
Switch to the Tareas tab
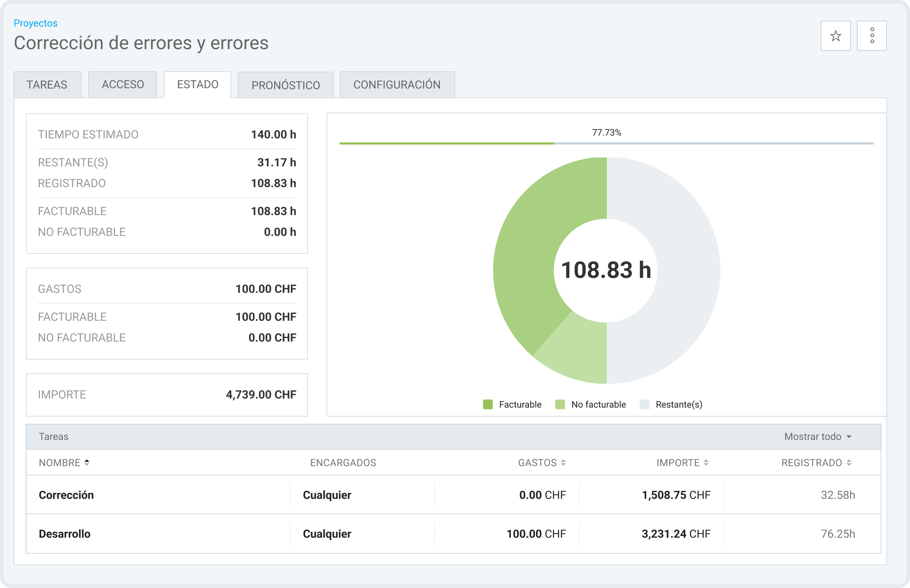pos(47,85)
